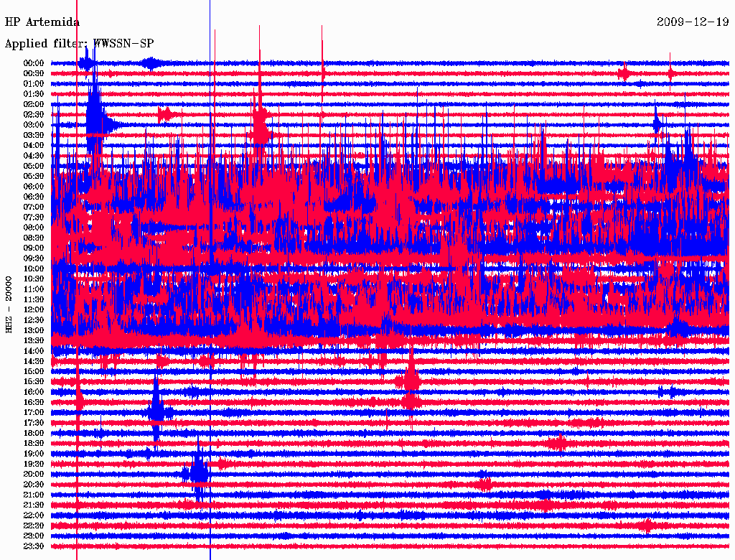Click the 05:30 time label
This screenshot has width=735, height=560.
(34, 176)
